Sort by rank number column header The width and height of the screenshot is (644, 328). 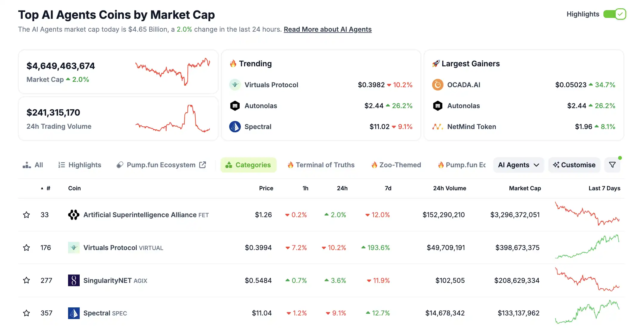(48, 188)
